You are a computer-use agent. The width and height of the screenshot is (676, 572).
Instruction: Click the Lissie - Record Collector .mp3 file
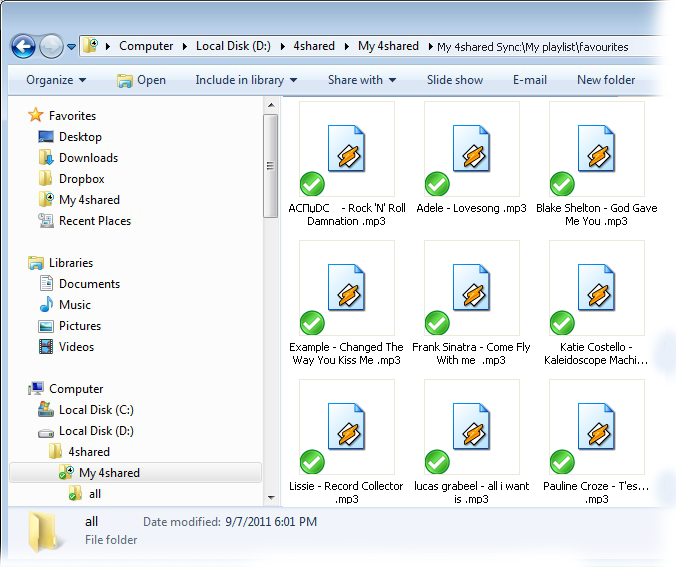click(346, 430)
